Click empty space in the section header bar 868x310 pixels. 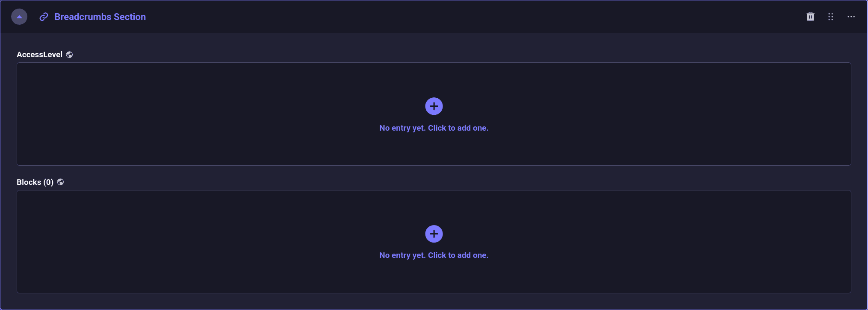click(x=428, y=17)
